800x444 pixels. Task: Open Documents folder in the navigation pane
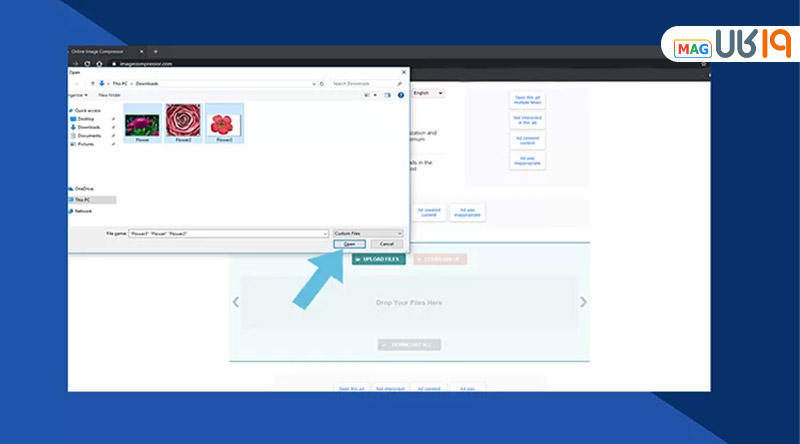(89, 135)
